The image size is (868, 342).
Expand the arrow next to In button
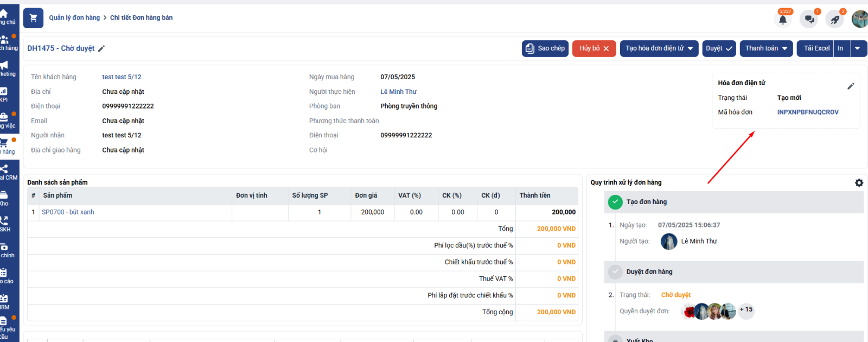(858, 48)
